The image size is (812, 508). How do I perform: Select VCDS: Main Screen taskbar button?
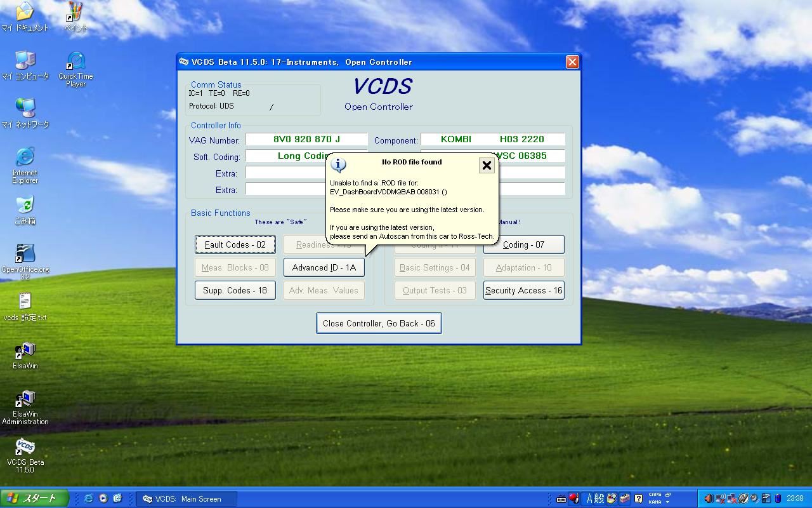point(187,498)
